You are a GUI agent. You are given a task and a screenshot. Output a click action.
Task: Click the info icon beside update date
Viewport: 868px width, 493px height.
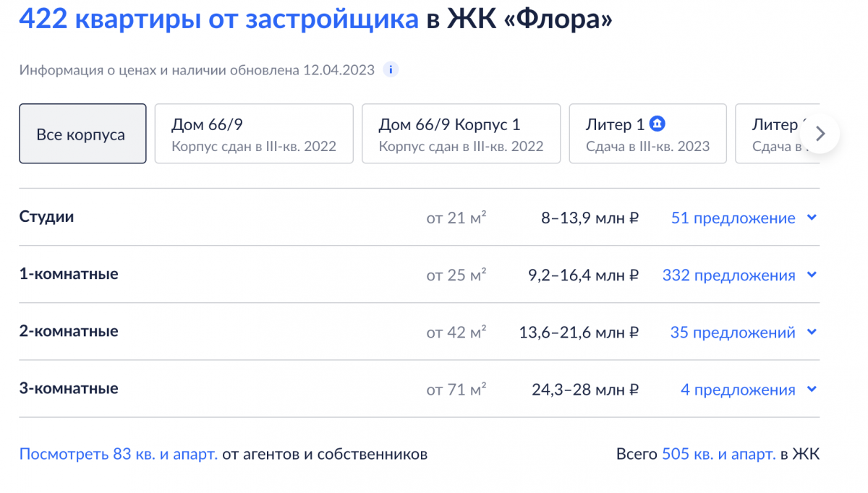tap(391, 70)
